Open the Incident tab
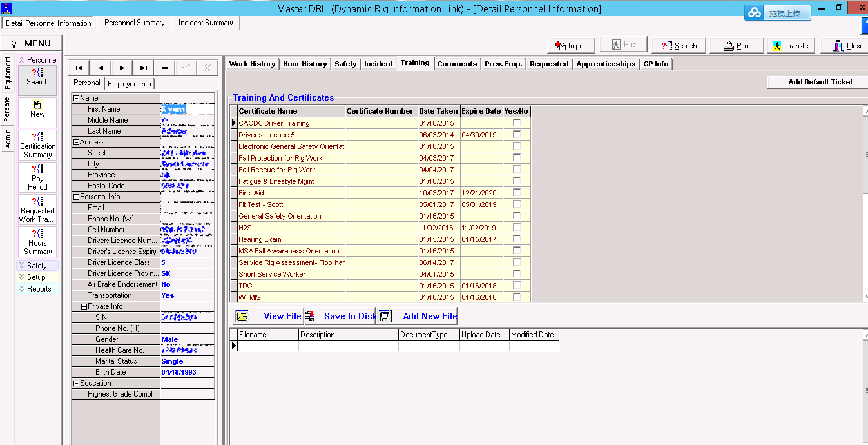This screenshot has width=868, height=445. (x=378, y=64)
